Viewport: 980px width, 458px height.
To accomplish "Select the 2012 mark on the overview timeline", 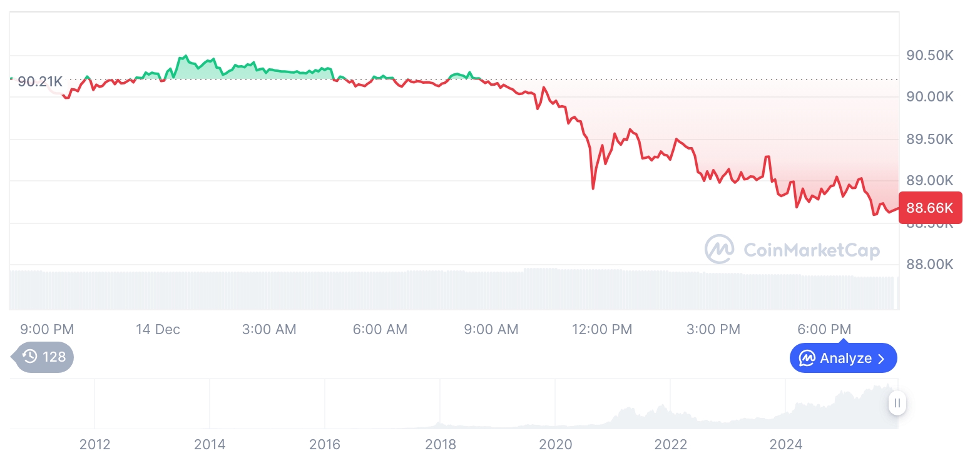I will (94, 444).
